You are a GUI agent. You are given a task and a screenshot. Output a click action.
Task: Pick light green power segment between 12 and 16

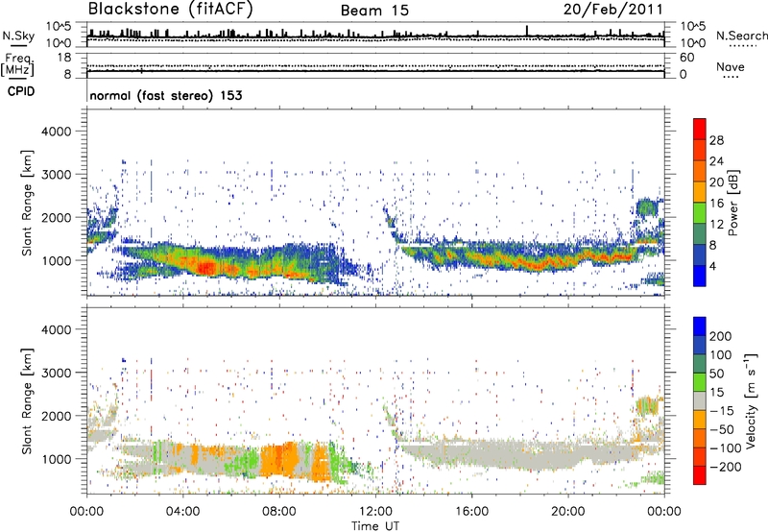pyautogui.click(x=700, y=212)
